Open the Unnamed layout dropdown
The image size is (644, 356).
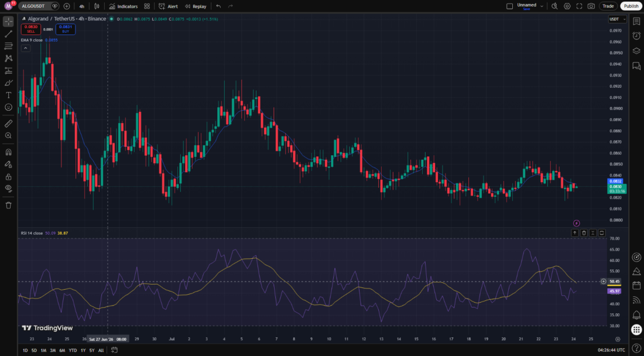click(530, 6)
